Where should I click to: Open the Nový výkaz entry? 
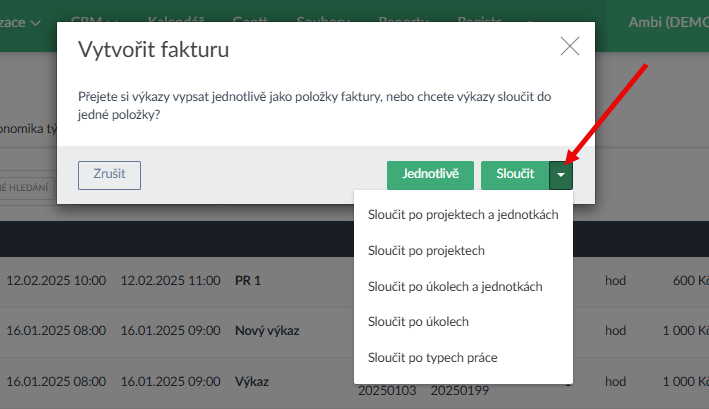tap(267, 331)
